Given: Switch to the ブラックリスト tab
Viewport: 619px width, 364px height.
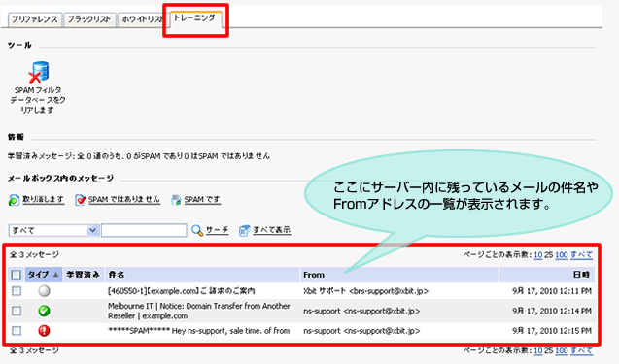Looking at the screenshot, I should 88,19.
